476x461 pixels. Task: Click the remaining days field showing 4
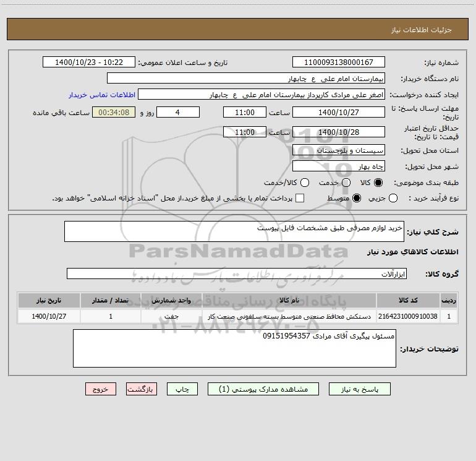(178, 112)
